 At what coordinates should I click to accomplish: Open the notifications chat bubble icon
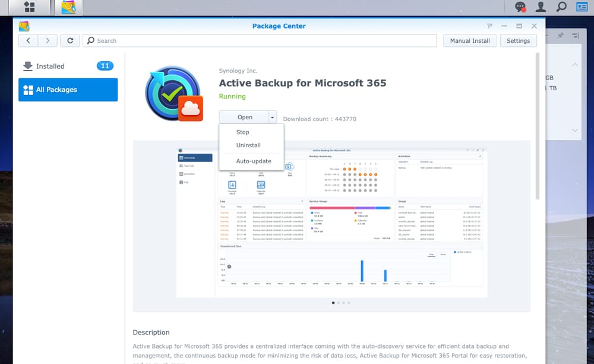coord(520,7)
